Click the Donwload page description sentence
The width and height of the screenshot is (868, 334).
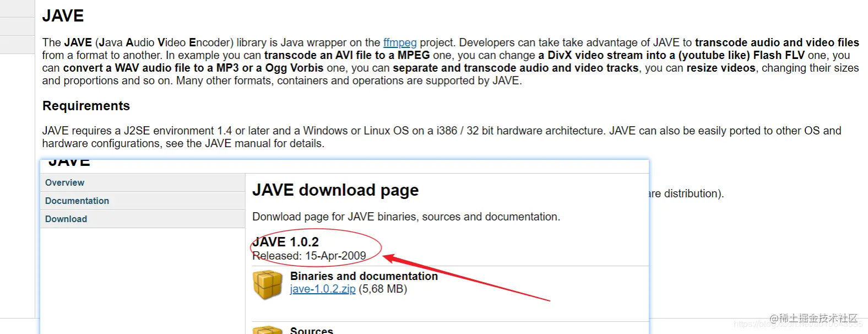(x=406, y=217)
